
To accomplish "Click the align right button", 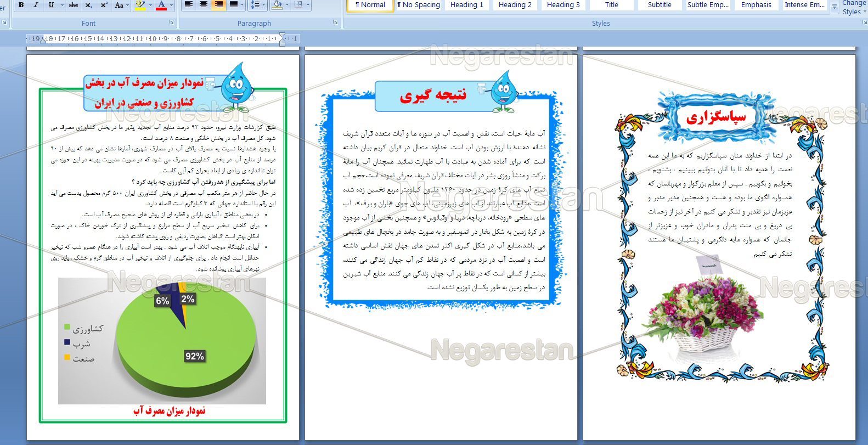I will coord(218,5).
